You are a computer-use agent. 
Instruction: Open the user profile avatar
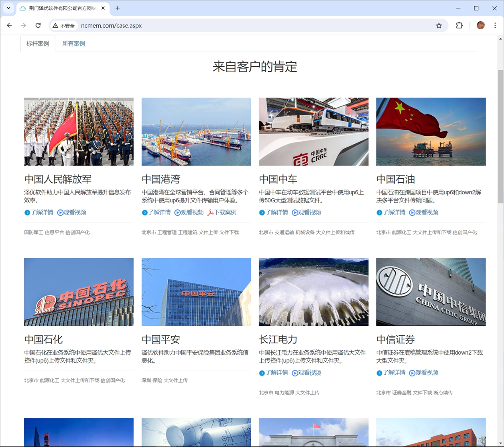pyautogui.click(x=481, y=25)
